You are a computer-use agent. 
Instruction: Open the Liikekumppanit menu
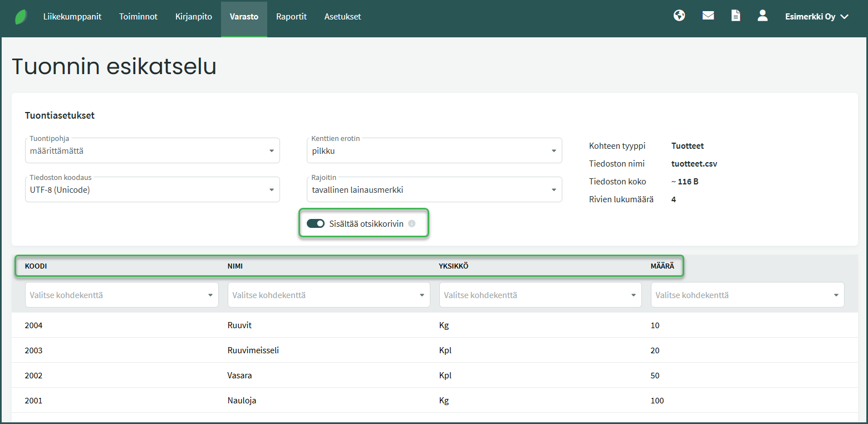[x=72, y=17]
